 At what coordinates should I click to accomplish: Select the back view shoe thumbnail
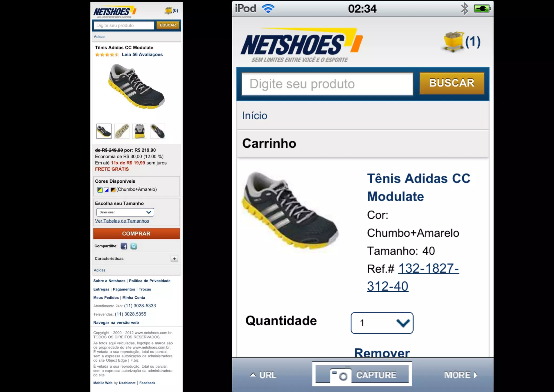(x=140, y=131)
